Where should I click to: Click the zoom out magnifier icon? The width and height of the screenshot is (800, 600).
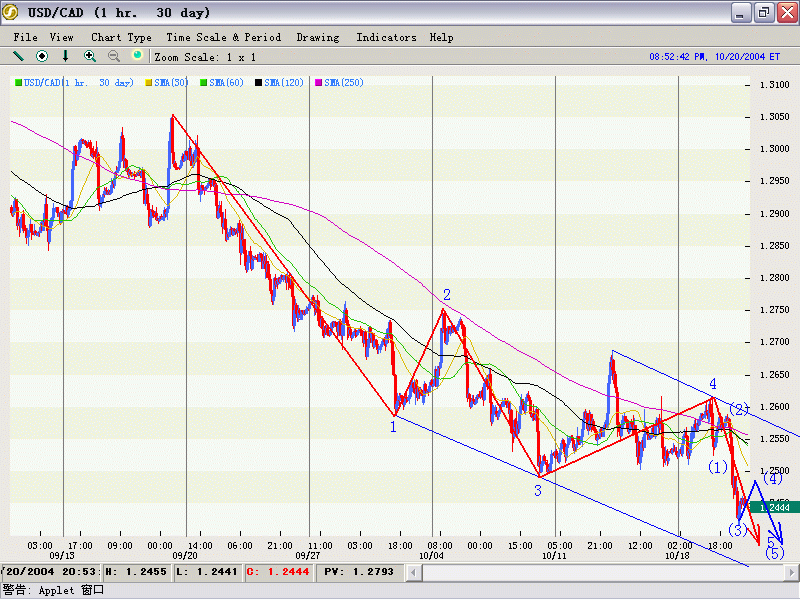[x=114, y=57]
